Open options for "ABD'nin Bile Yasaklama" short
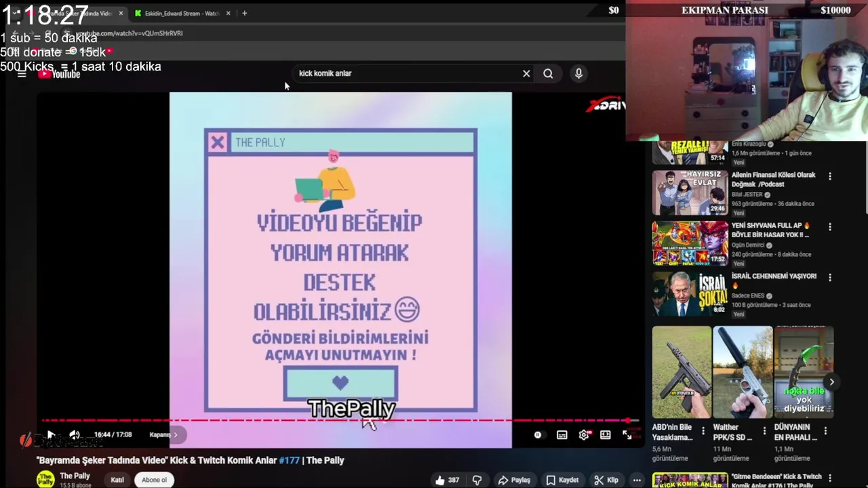Viewport: 868px width, 488px height. [703, 430]
